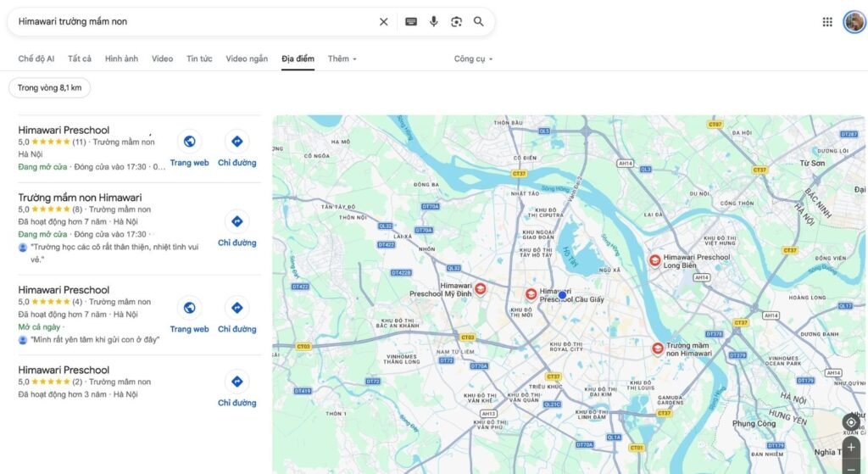Image resolution: width=868 pixels, height=474 pixels.
Task: Switch to Chế độ AI tab
Action: coord(36,59)
